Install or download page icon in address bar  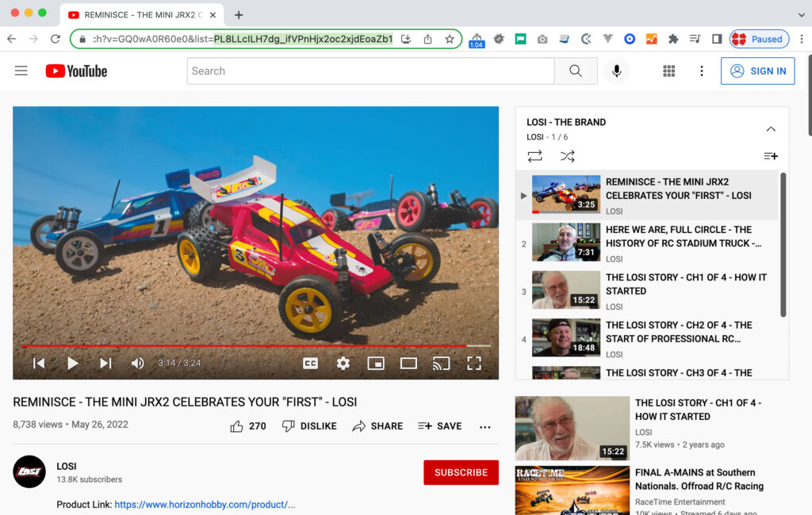[406, 39]
